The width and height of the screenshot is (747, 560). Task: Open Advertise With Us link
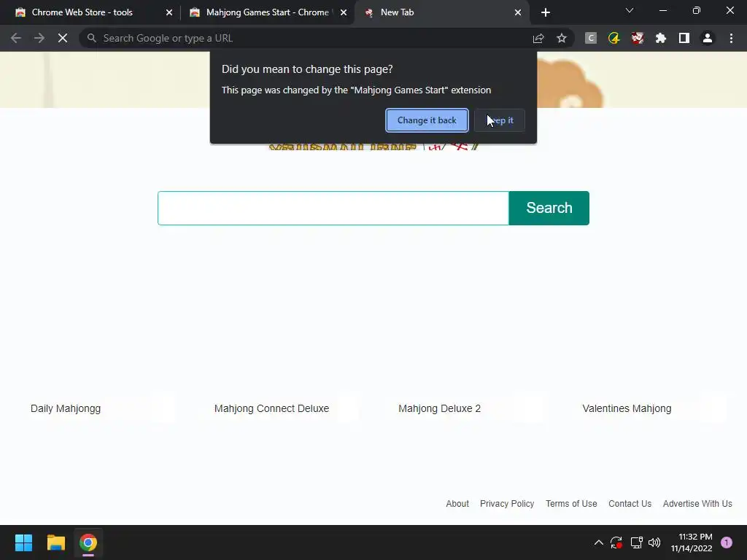tap(697, 504)
